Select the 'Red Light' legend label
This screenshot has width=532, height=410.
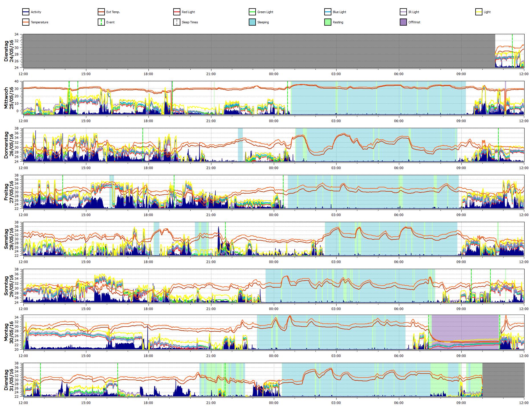click(x=188, y=12)
